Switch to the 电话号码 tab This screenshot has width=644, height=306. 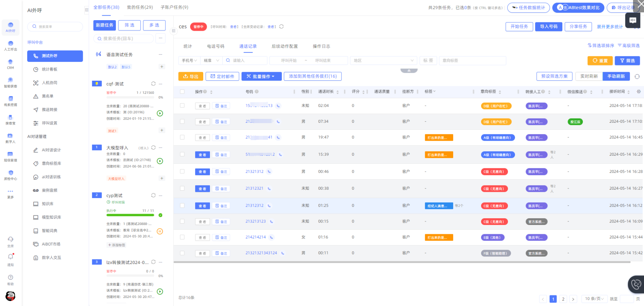pos(215,46)
